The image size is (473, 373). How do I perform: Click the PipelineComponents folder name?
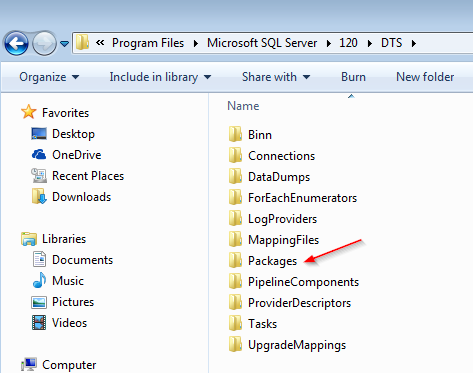click(x=304, y=282)
